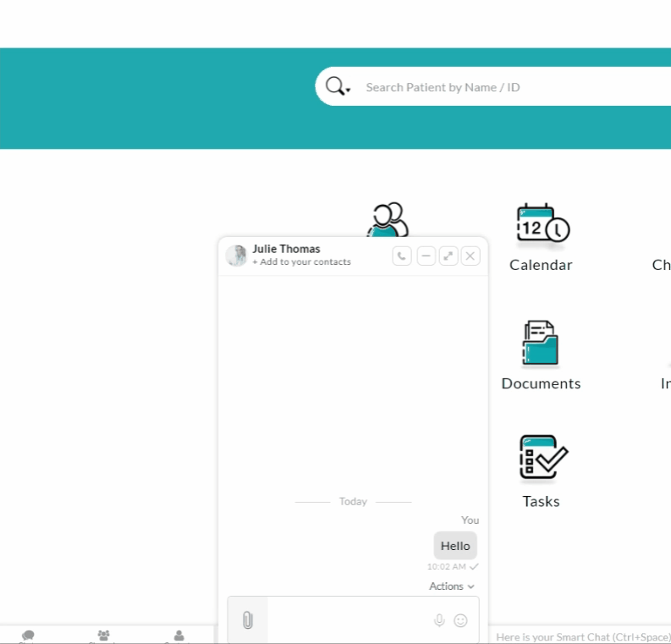Click Julie Thomas profile avatar
This screenshot has height=644, width=671.
[x=237, y=256]
